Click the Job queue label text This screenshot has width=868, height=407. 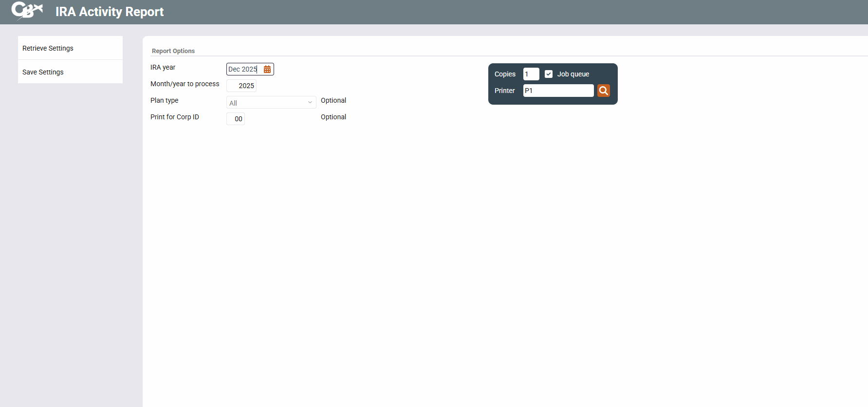573,74
